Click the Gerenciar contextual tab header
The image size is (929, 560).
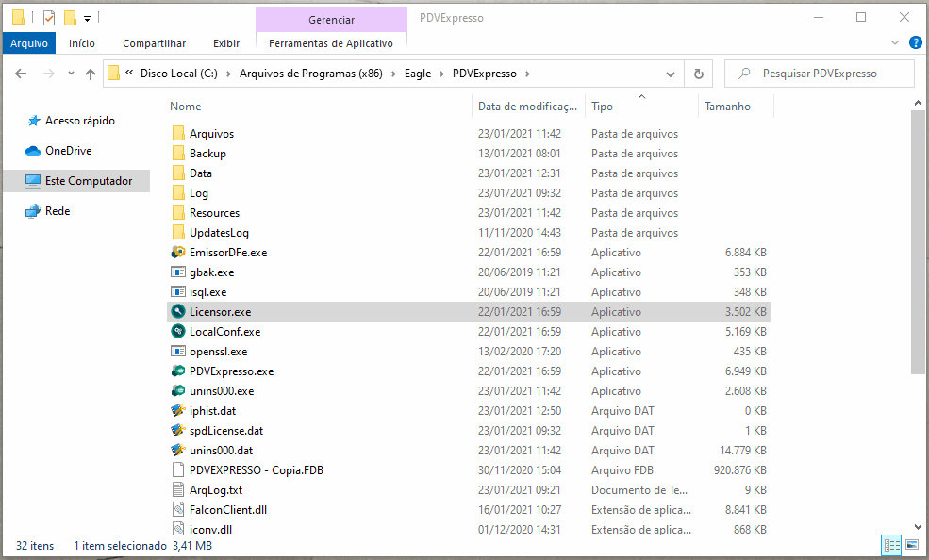click(331, 20)
